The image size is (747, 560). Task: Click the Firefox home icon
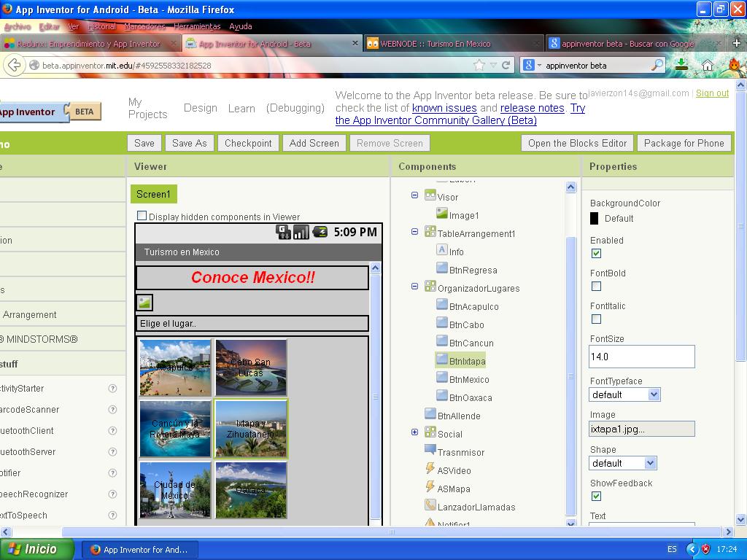[x=707, y=65]
